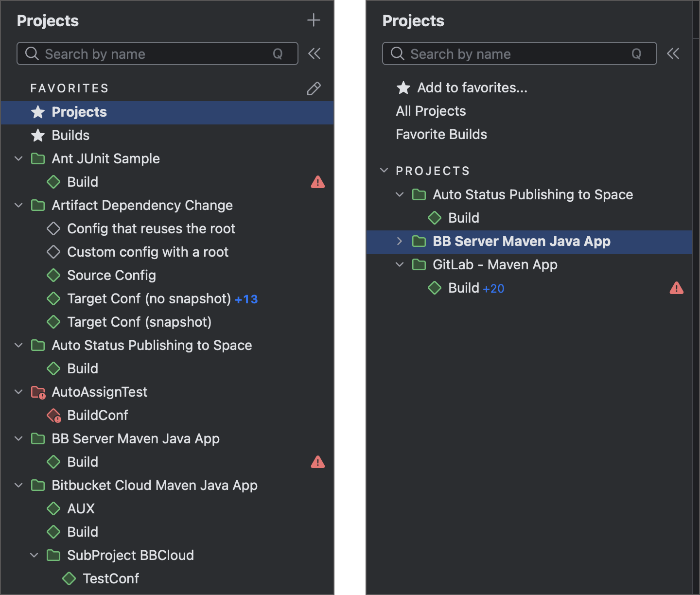Collapse the Ant JUnit Sample project
The image size is (700, 595).
click(x=18, y=158)
